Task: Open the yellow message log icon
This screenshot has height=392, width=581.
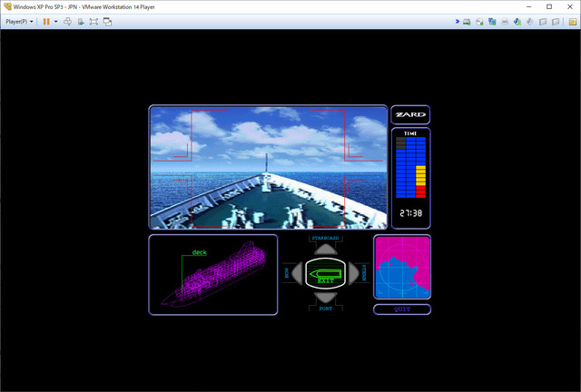Action: (x=573, y=22)
